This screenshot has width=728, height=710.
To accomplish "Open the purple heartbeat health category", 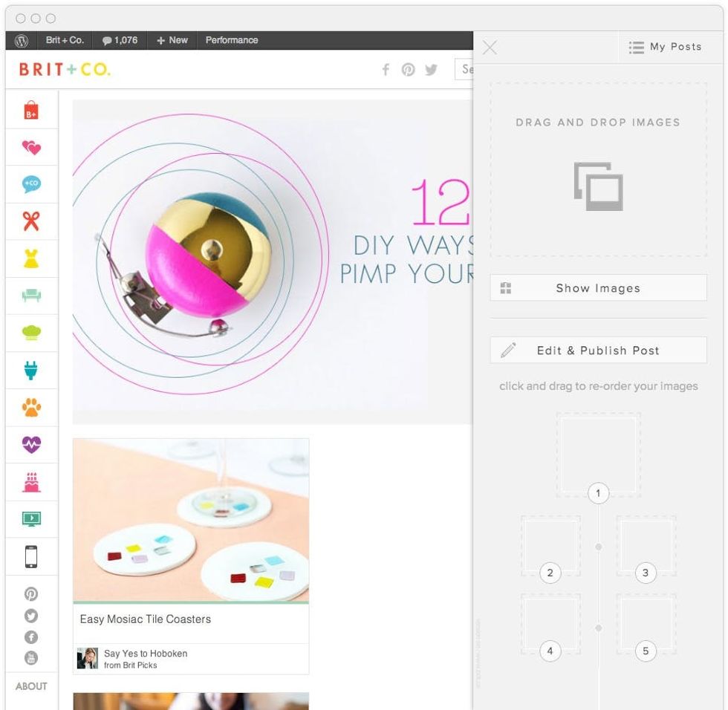I will pyautogui.click(x=31, y=445).
